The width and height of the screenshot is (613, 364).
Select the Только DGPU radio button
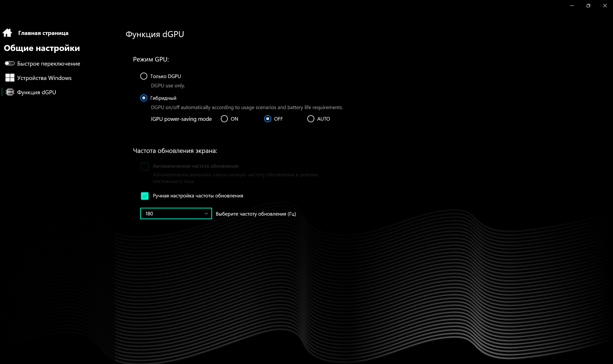click(x=144, y=76)
